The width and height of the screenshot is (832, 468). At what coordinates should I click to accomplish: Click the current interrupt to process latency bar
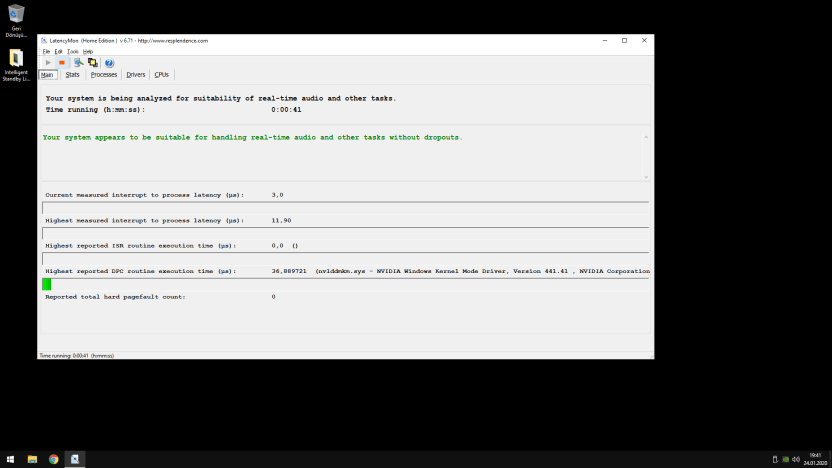click(345, 208)
